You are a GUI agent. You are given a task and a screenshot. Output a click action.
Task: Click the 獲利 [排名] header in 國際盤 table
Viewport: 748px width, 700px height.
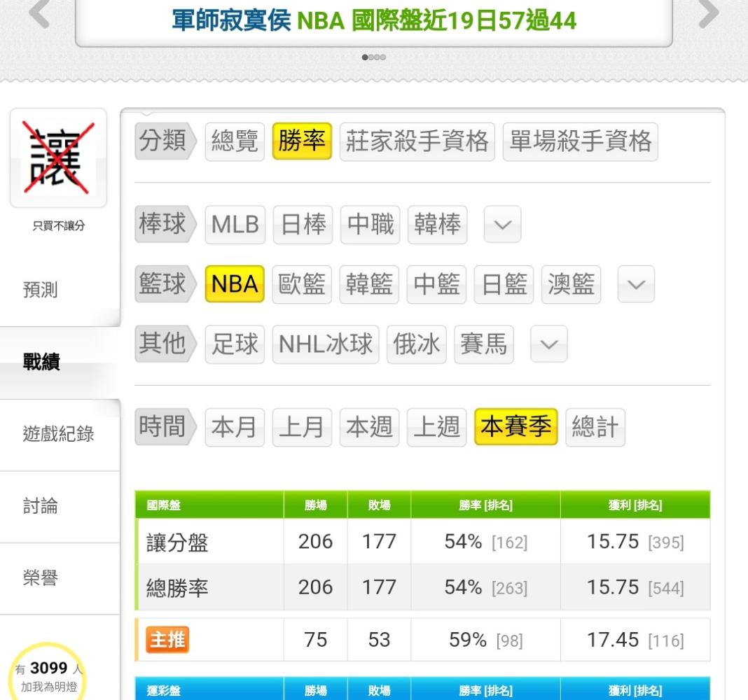(x=635, y=505)
